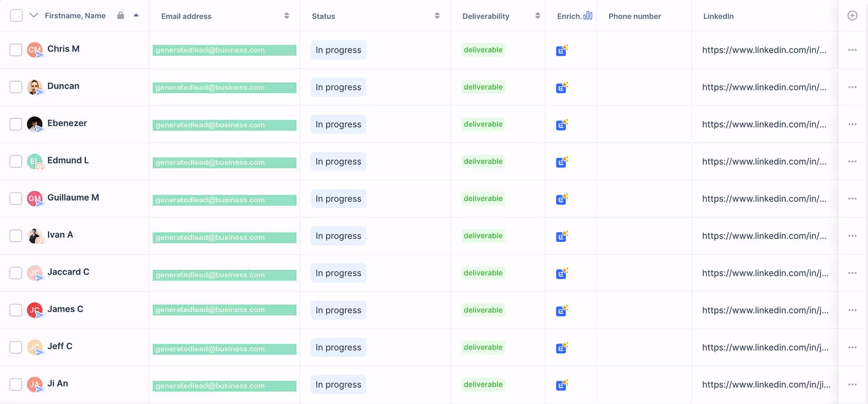
Task: Click the enrich icon in Chris M's row
Action: click(561, 50)
